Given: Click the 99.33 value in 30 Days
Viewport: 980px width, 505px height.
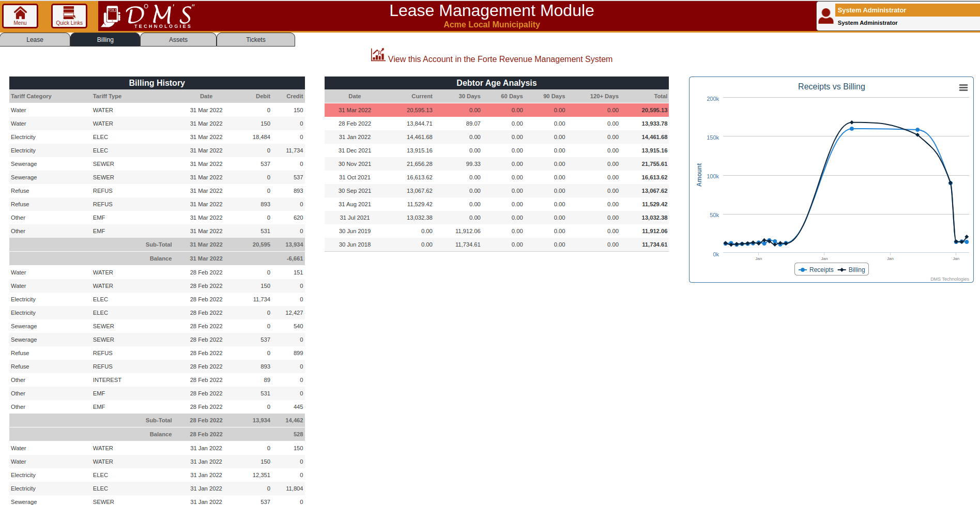Looking at the screenshot, I should point(473,164).
